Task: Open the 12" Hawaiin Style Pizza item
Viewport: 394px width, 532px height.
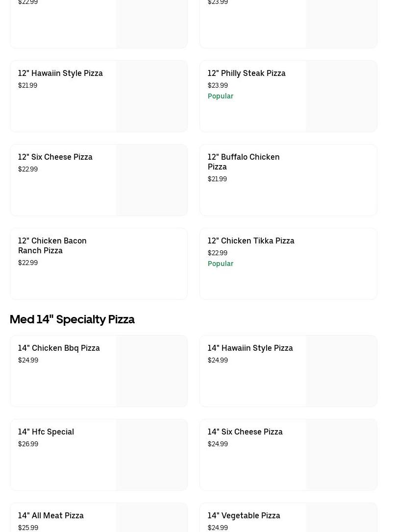Action: tap(60, 73)
